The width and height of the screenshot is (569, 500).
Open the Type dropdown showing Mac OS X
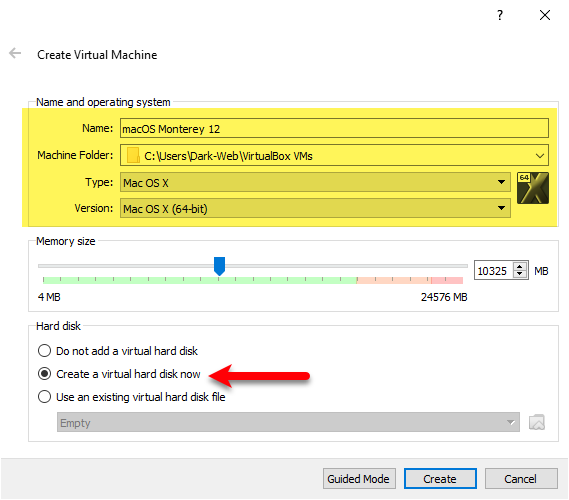tap(315, 182)
